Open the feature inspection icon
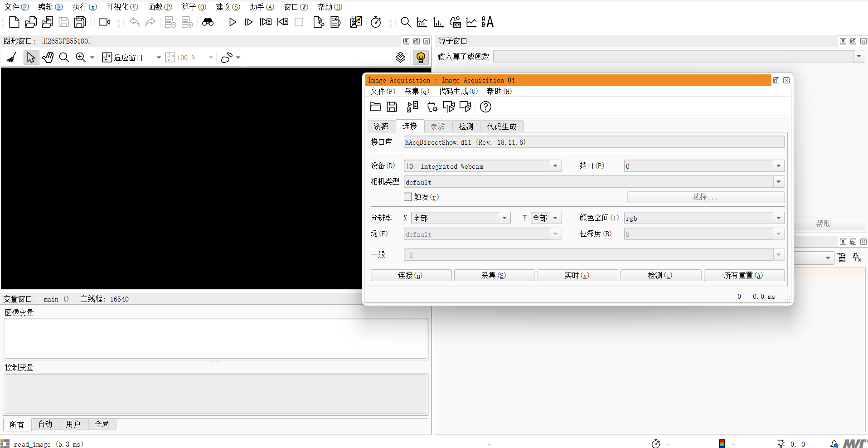The image size is (868, 448). pyautogui.click(x=455, y=22)
